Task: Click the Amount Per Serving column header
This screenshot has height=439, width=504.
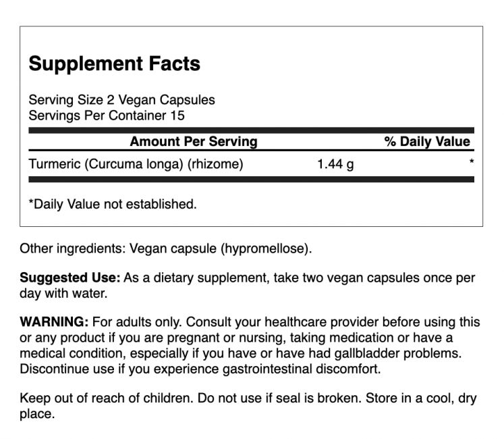Action: point(194,142)
